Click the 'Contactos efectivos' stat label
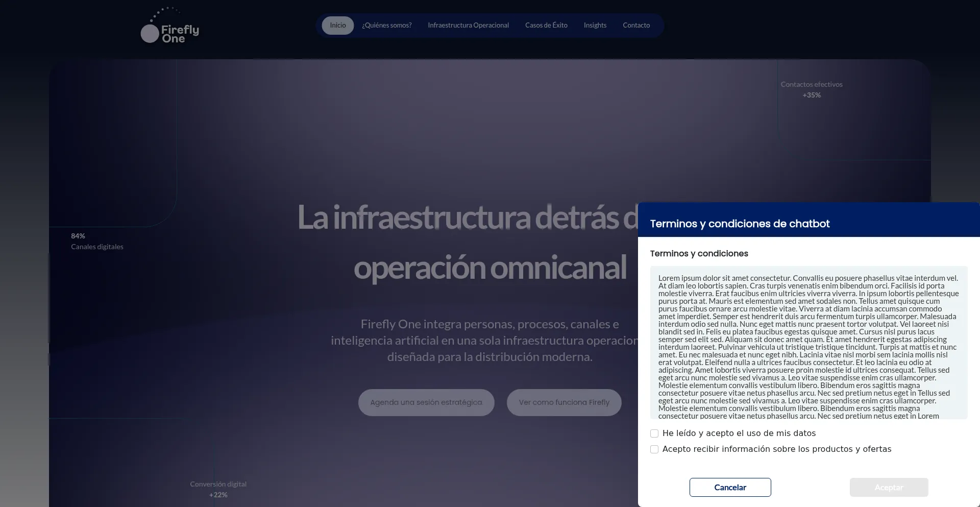 pos(812,84)
